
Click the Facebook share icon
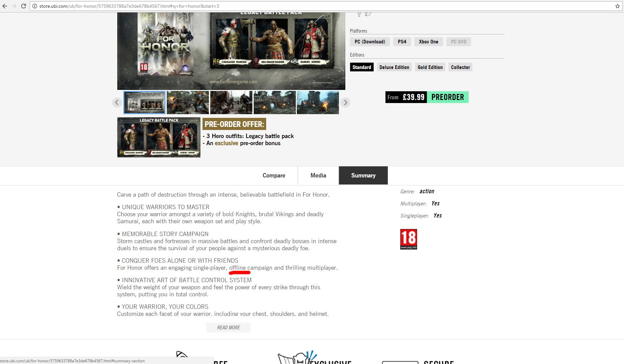click(x=359, y=14)
